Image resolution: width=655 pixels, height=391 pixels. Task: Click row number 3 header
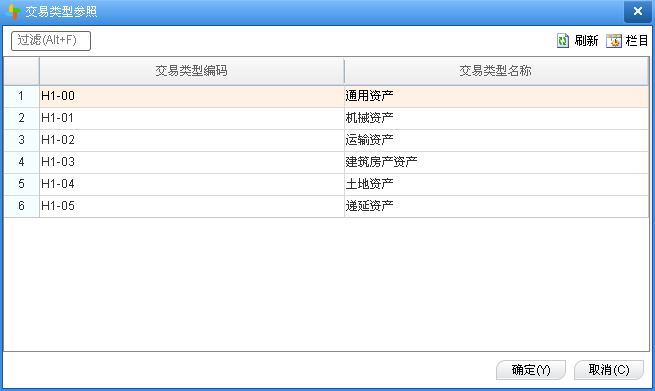(21, 140)
